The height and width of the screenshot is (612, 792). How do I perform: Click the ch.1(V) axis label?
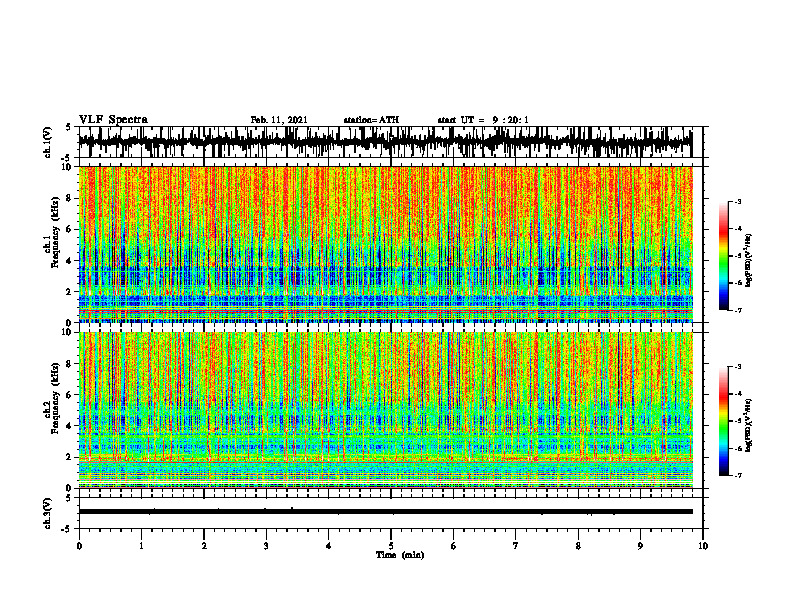(x=48, y=142)
